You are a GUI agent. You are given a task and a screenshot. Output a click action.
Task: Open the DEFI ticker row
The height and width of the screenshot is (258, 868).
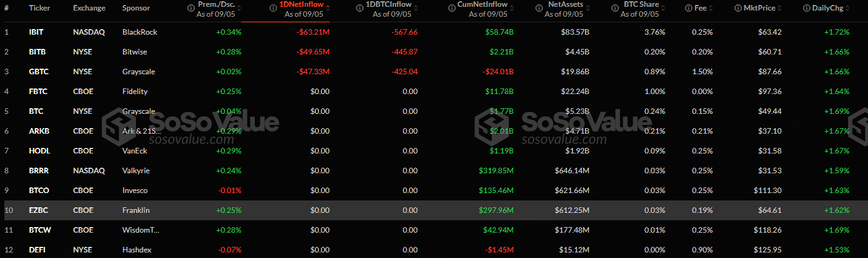[x=36, y=249]
